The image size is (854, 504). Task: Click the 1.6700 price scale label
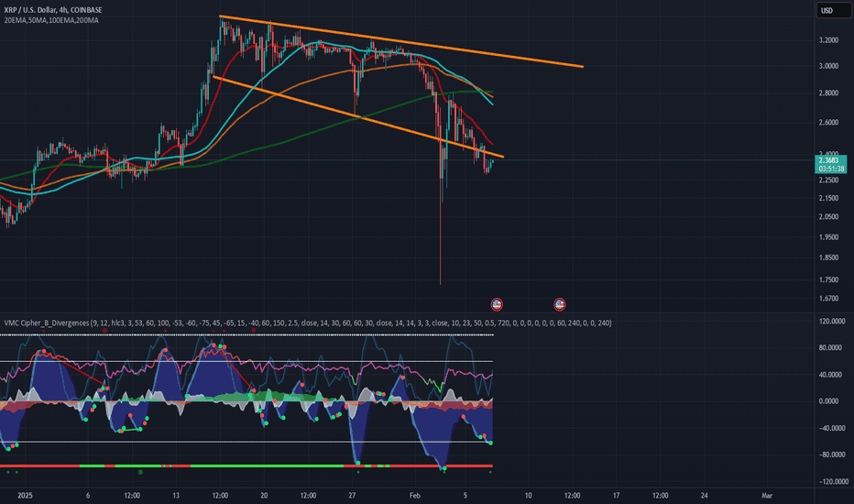click(828, 299)
